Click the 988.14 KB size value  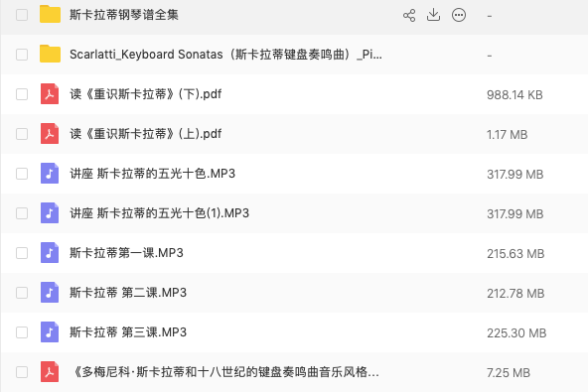click(x=514, y=95)
